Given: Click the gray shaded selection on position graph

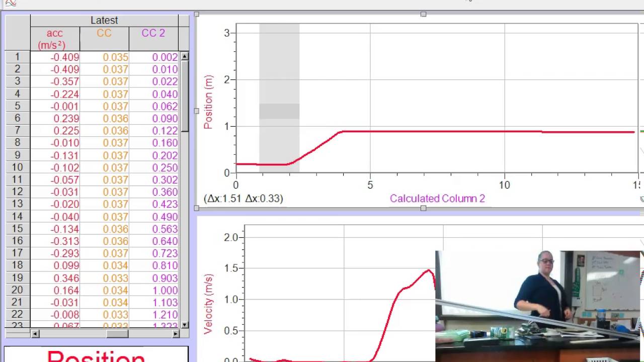Looking at the screenshot, I should click(279, 98).
